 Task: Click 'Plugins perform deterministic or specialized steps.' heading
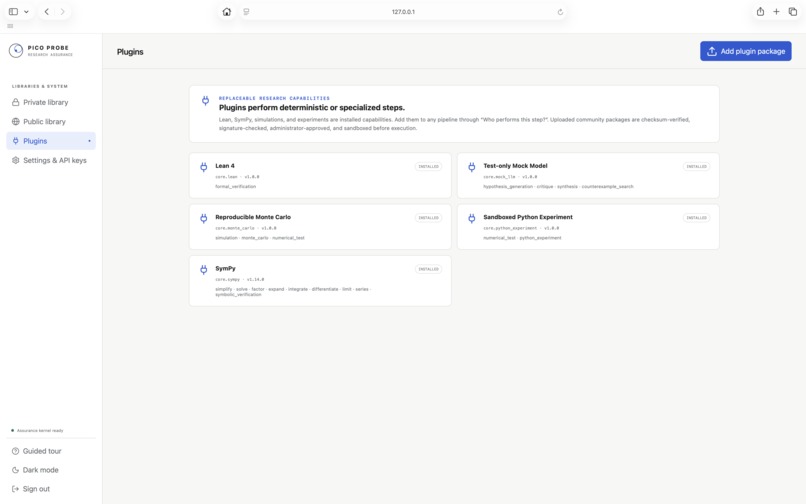click(312, 107)
